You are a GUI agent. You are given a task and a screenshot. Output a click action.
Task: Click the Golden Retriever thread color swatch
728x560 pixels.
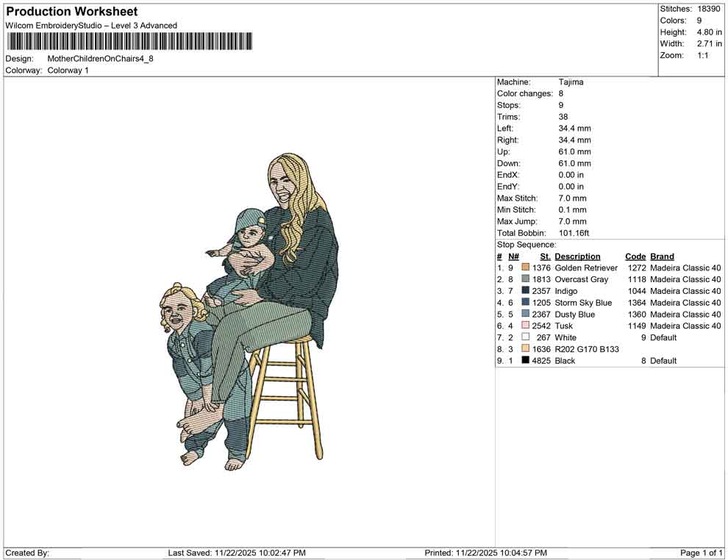[525, 268]
